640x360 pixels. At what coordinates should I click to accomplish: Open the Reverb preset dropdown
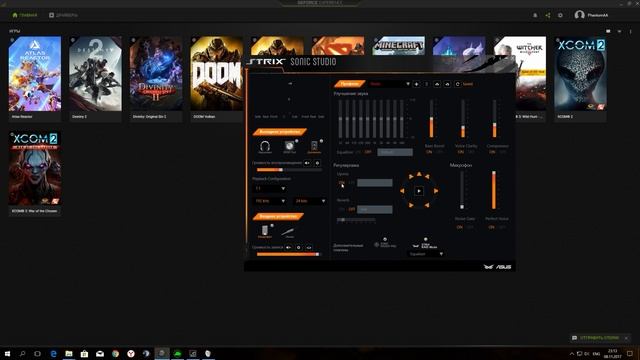tap(375, 209)
